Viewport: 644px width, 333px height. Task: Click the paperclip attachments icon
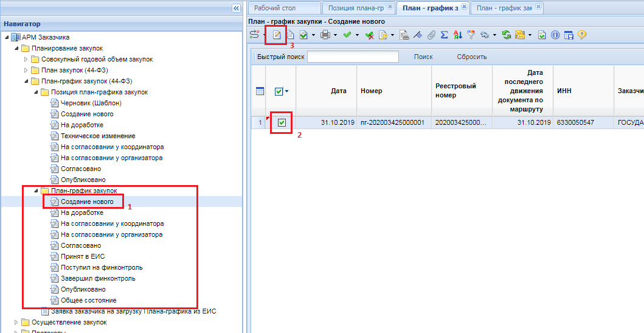431,35
